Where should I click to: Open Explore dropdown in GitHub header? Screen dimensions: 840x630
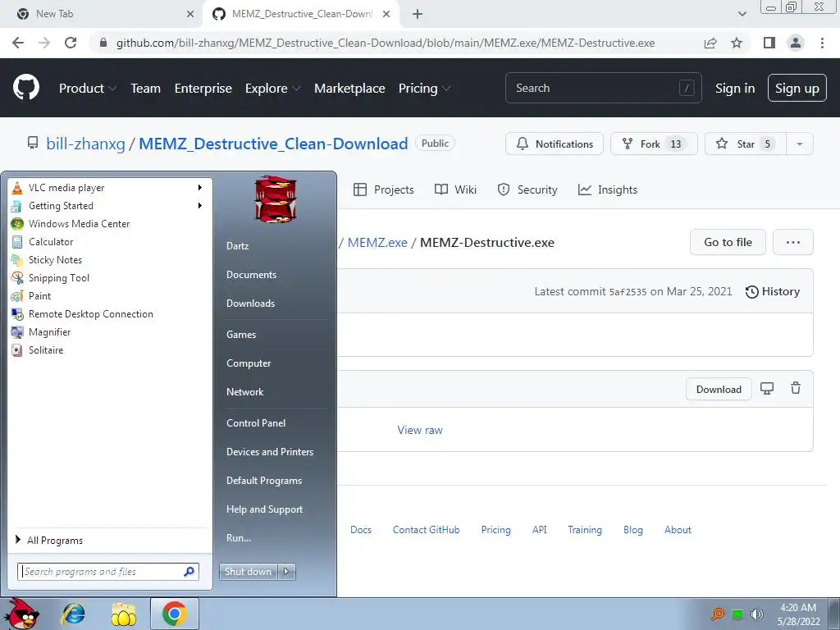[x=272, y=89]
